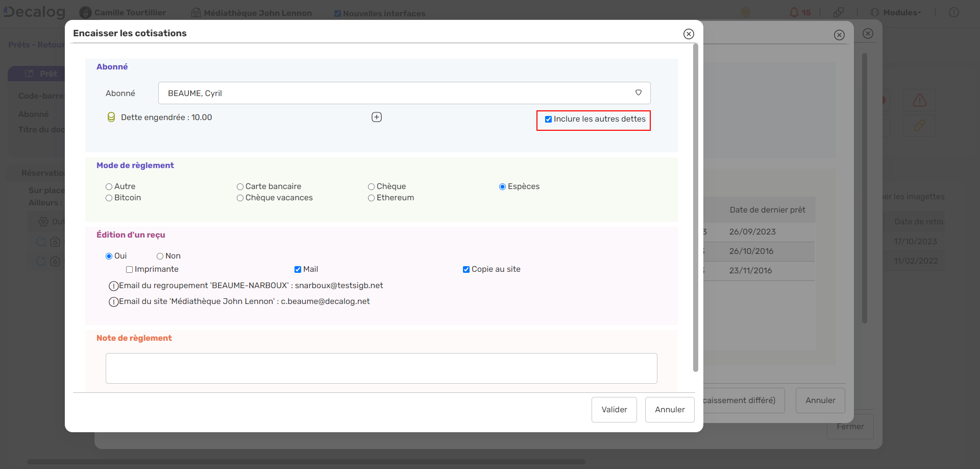Click Annuler in the cotisations dialog
The height and width of the screenshot is (469, 980).
(670, 410)
